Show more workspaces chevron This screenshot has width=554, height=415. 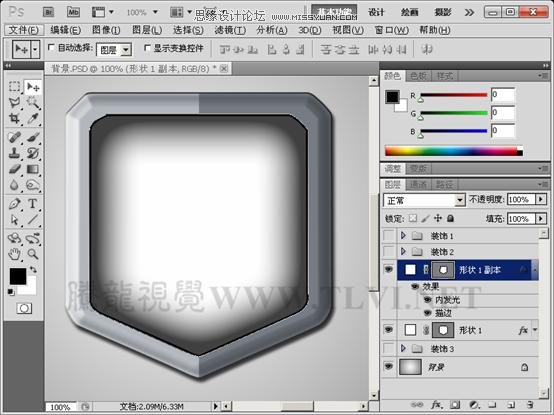[469, 13]
